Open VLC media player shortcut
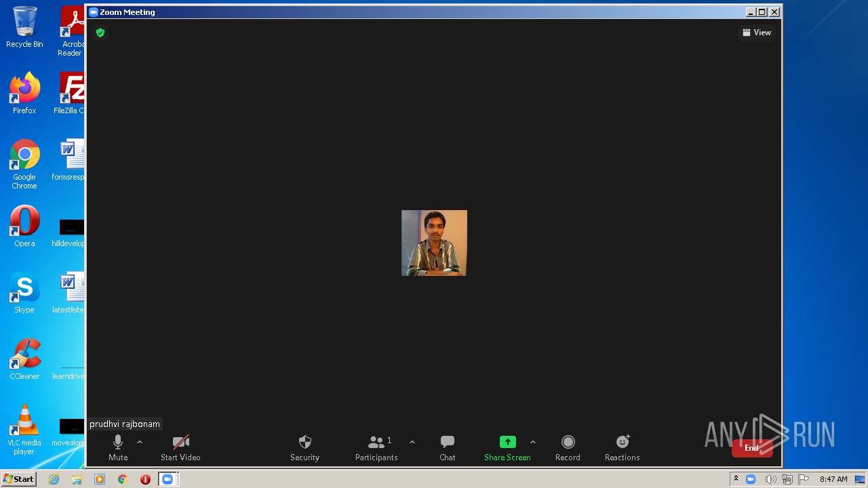 [x=24, y=430]
